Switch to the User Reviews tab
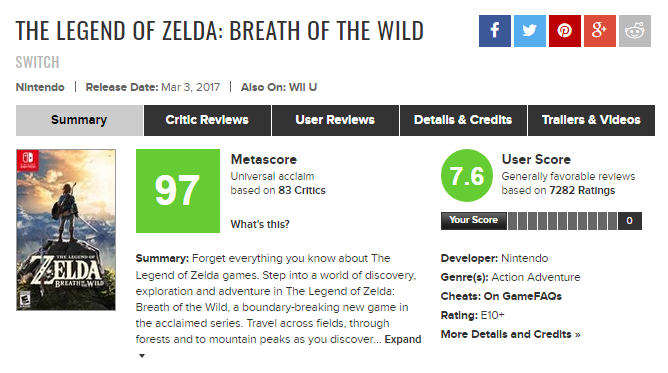 point(335,121)
